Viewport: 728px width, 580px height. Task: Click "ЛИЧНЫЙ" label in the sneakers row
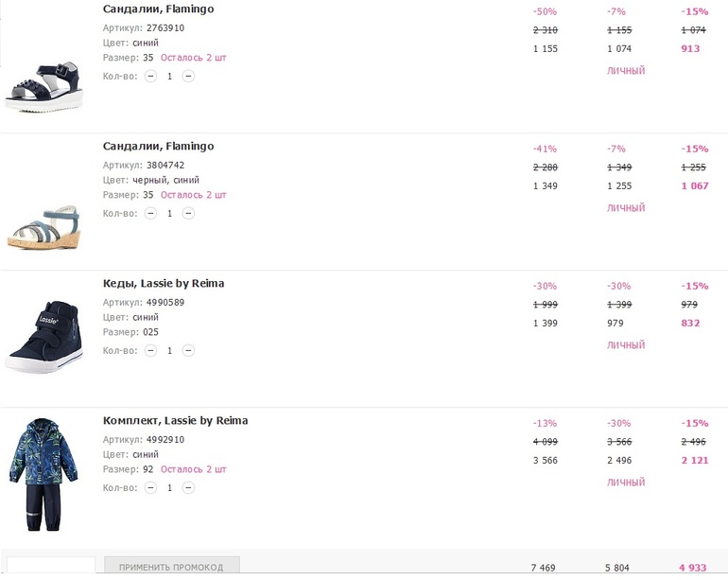[625, 345]
